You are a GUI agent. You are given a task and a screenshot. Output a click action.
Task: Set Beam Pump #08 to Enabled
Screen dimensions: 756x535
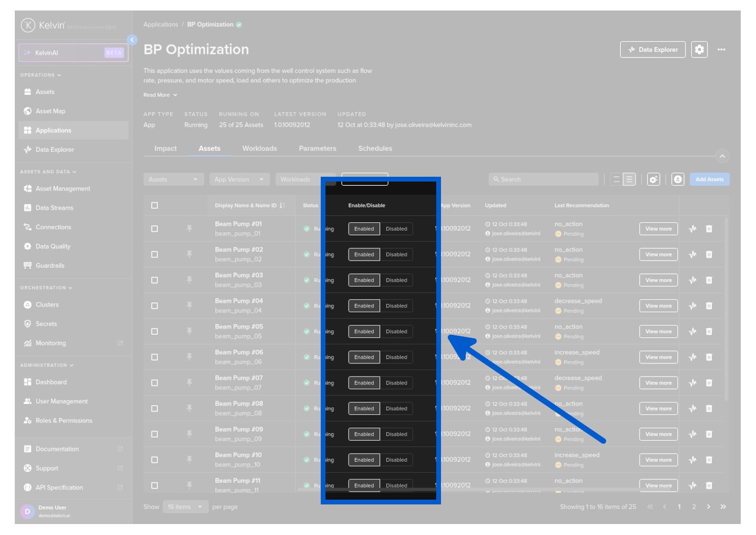click(x=364, y=408)
